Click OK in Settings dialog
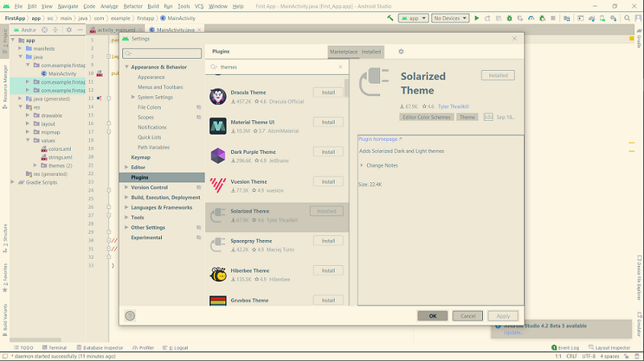 pos(432,316)
